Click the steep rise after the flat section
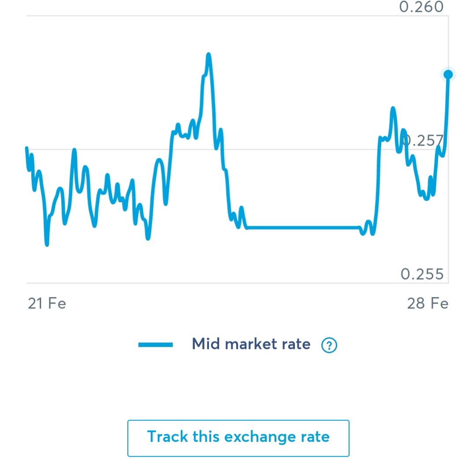 coord(378,182)
